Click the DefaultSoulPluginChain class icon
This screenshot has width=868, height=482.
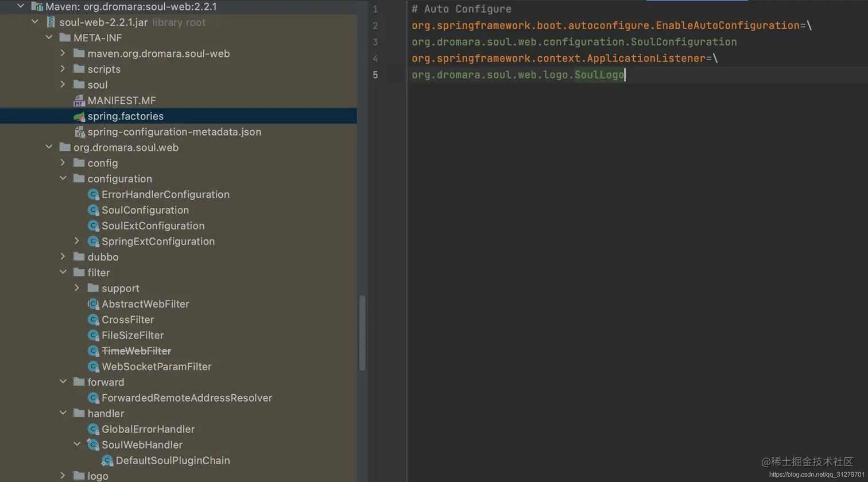[x=107, y=460]
